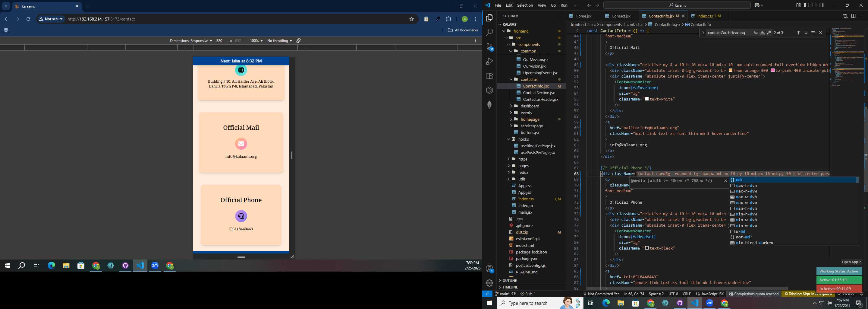868x309 pixels.
Task: Go back arrow in VS Code title bar
Action: (x=589, y=5)
